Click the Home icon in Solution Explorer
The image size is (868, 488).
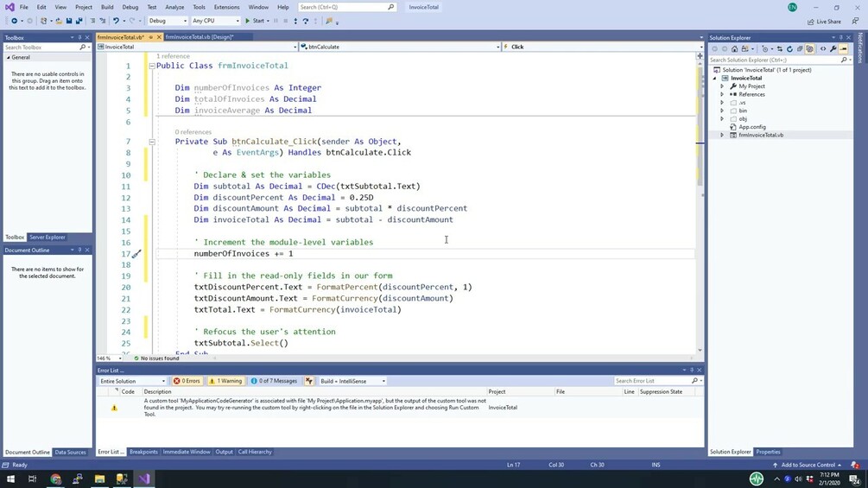(735, 48)
